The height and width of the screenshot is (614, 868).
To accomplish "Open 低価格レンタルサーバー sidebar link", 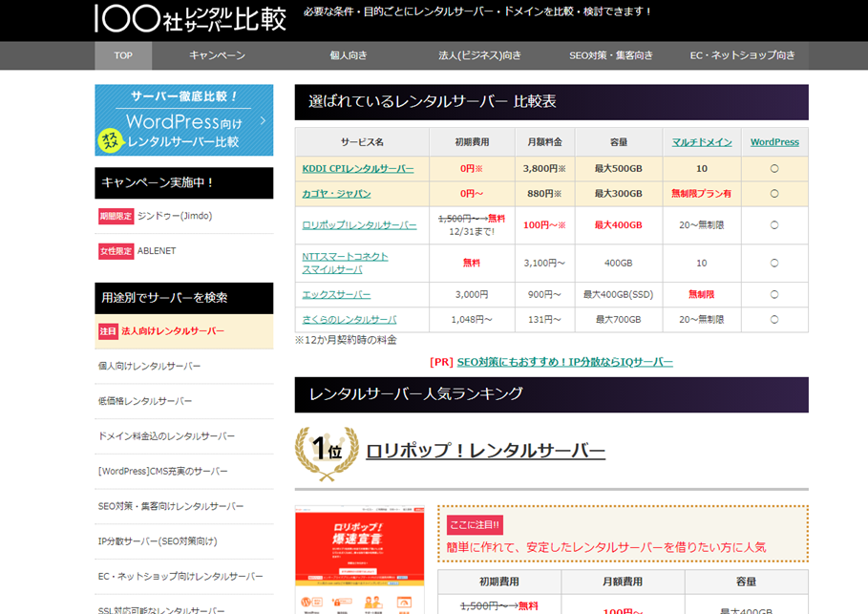I will coord(145,401).
